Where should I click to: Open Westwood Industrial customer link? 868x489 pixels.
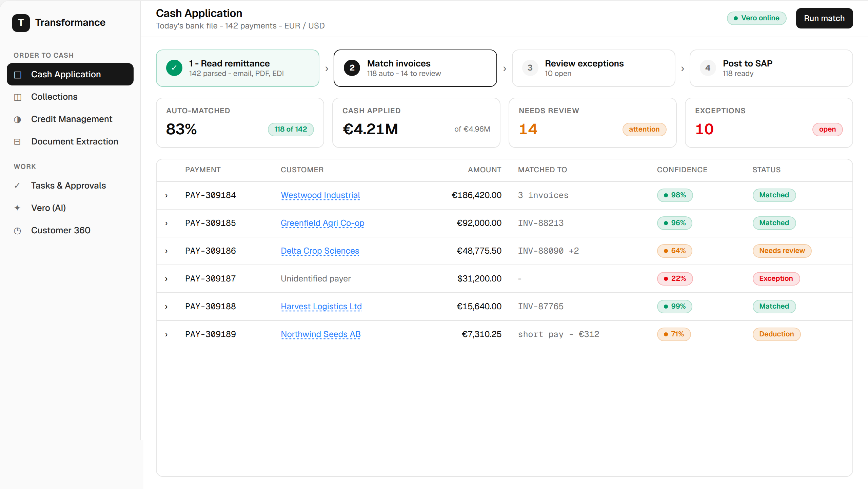coord(320,195)
